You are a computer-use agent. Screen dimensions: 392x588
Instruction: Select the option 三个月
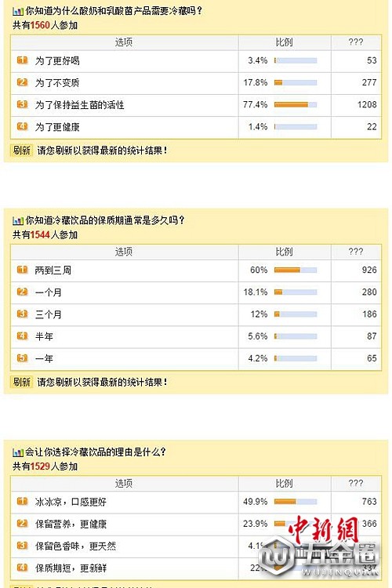(49, 314)
